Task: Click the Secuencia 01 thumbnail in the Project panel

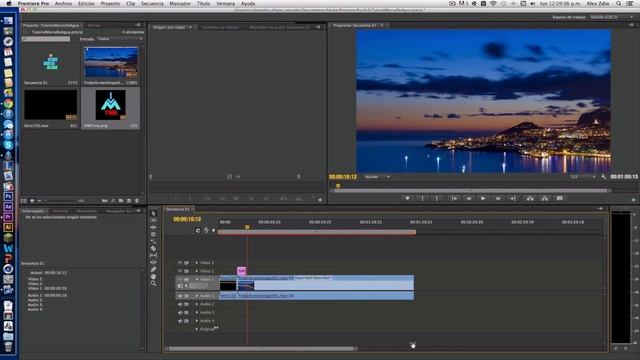Action: tap(51, 62)
